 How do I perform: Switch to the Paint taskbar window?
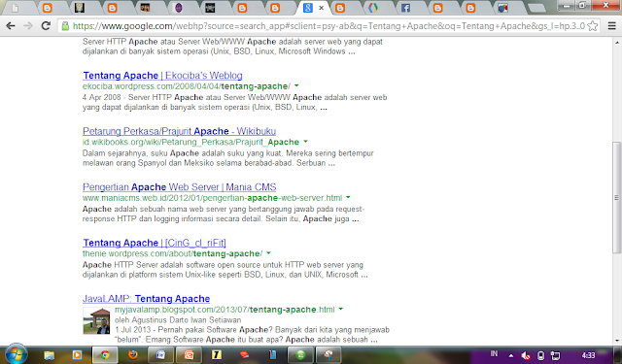(328, 355)
